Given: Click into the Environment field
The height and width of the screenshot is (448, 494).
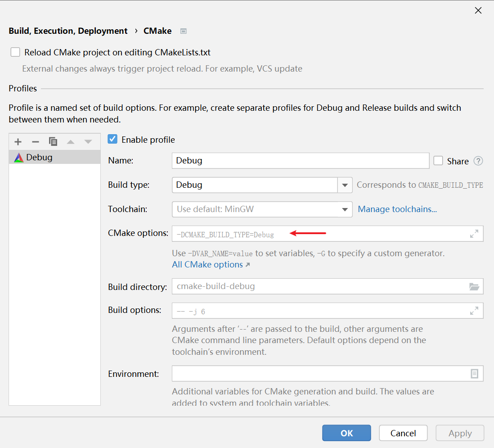Looking at the screenshot, I should coord(328,374).
